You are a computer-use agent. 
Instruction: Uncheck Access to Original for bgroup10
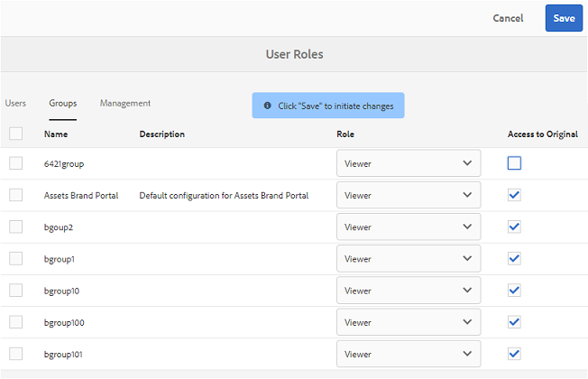[x=514, y=291]
